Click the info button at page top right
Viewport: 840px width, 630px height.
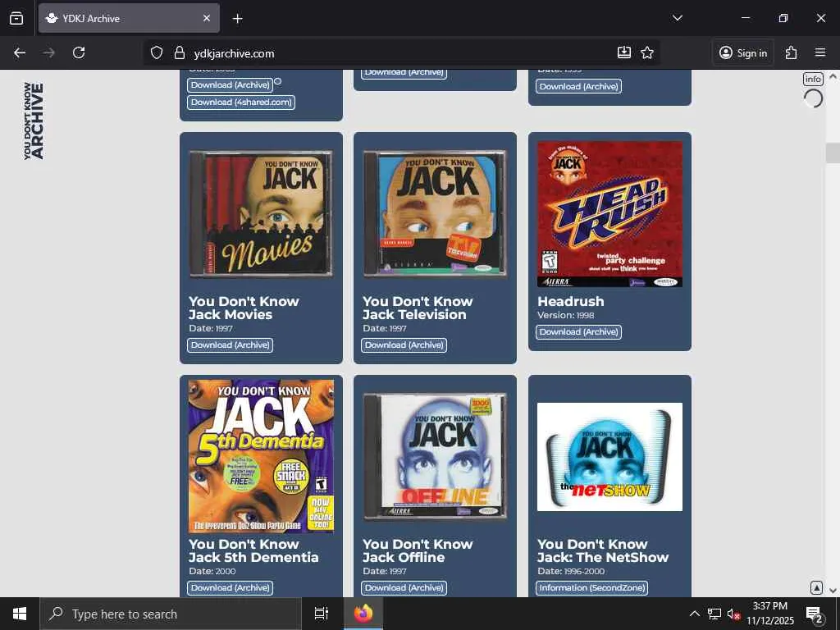click(813, 79)
